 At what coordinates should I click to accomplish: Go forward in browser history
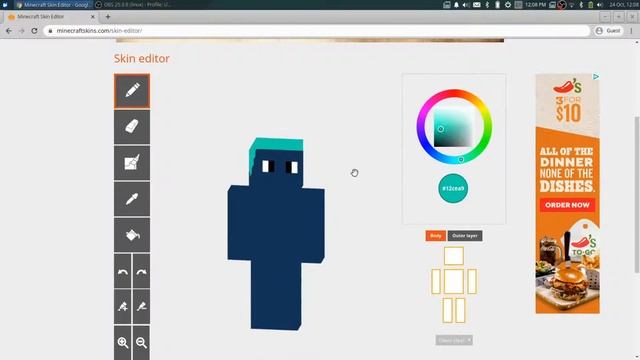22,31
